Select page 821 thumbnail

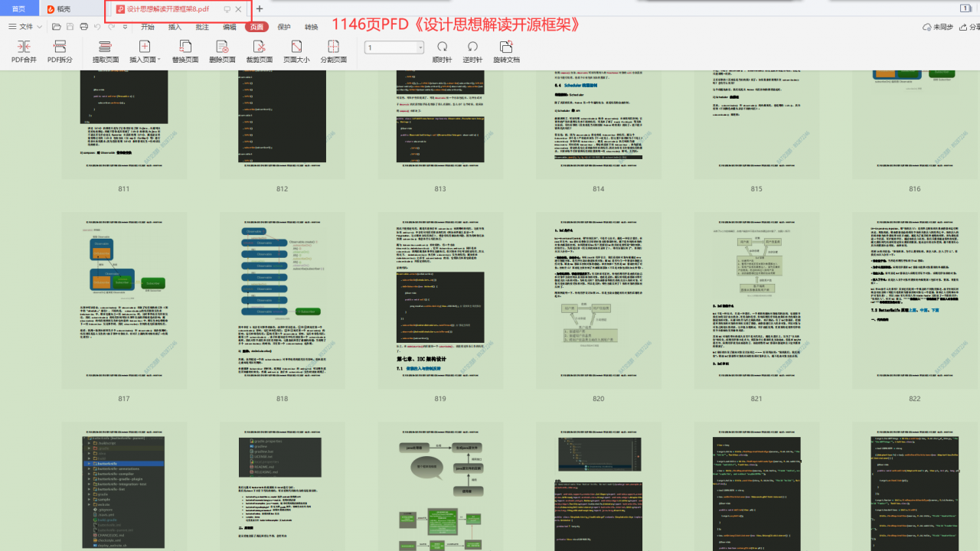(756, 301)
